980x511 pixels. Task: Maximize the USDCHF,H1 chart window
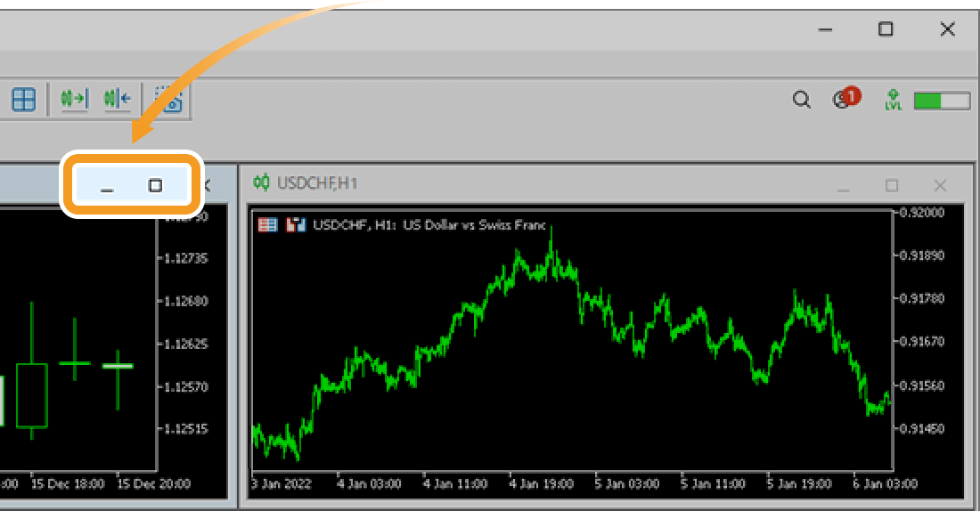click(x=892, y=185)
